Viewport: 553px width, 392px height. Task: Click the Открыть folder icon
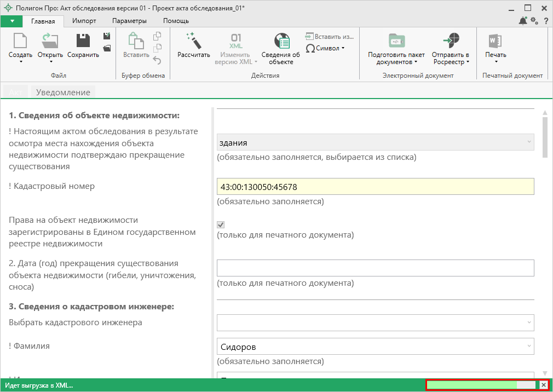tap(50, 42)
